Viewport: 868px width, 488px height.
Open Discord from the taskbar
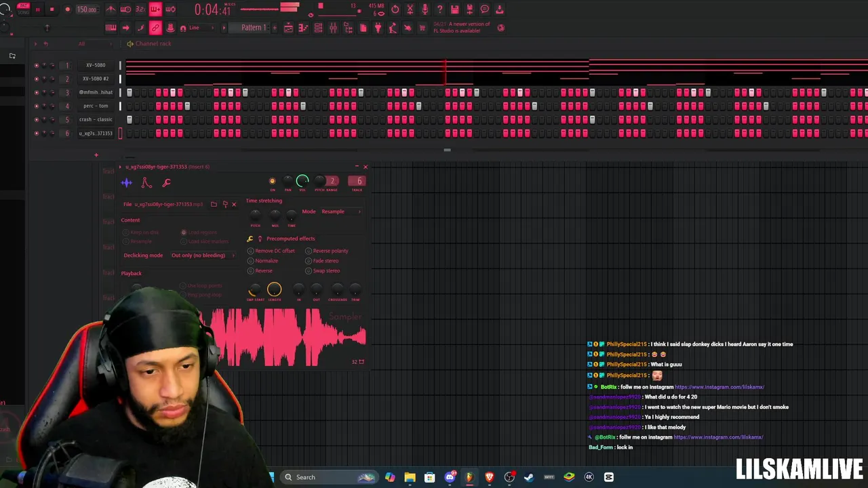(x=450, y=477)
